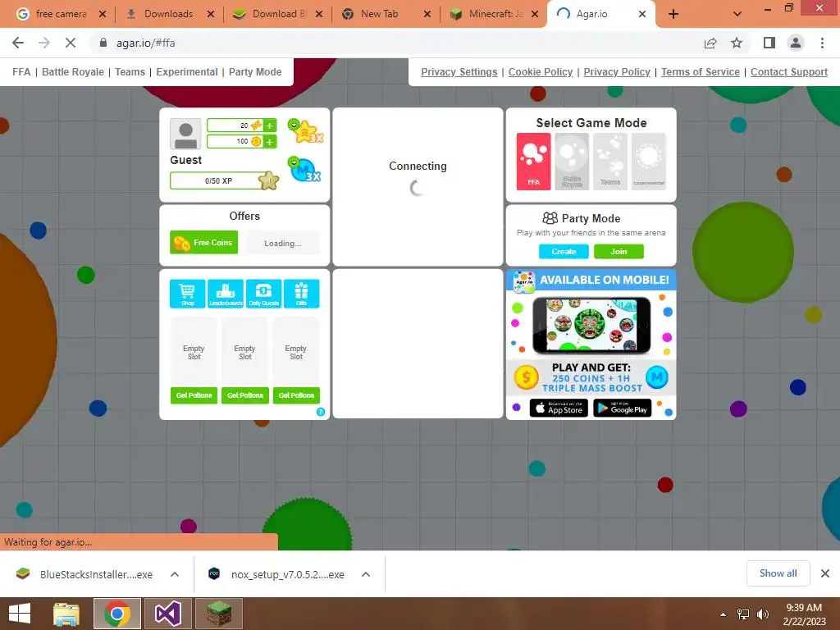Open Terms of Service link
Image resolution: width=840 pixels, height=630 pixels.
tap(701, 72)
